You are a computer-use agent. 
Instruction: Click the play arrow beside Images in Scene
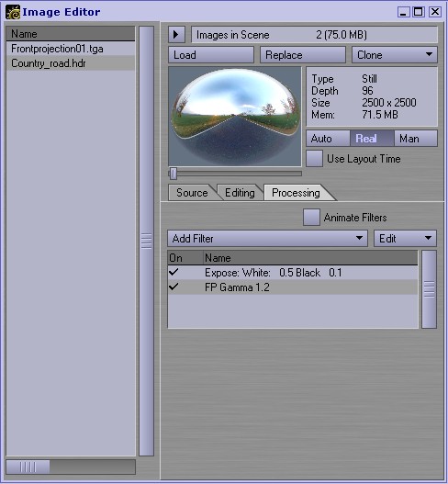point(176,35)
